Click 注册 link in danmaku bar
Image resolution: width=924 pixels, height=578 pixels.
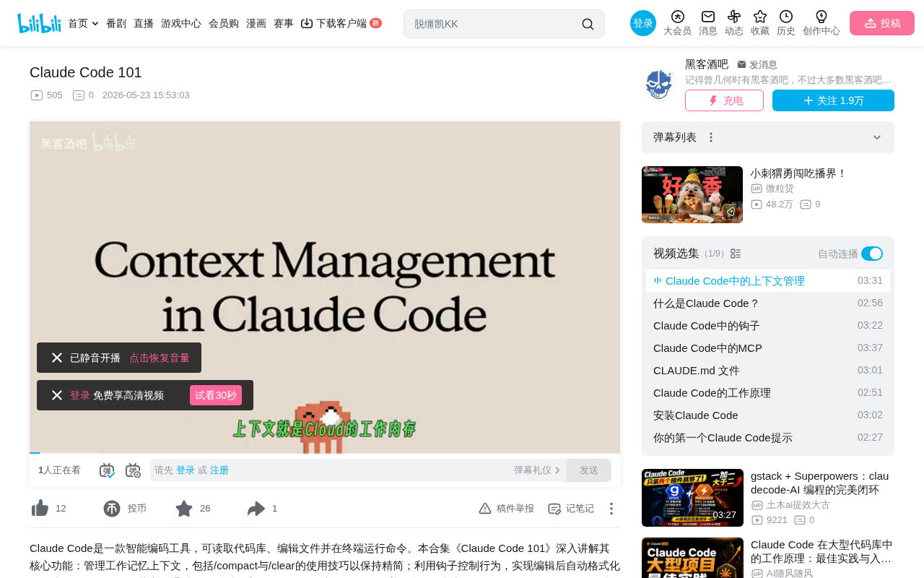coord(219,470)
